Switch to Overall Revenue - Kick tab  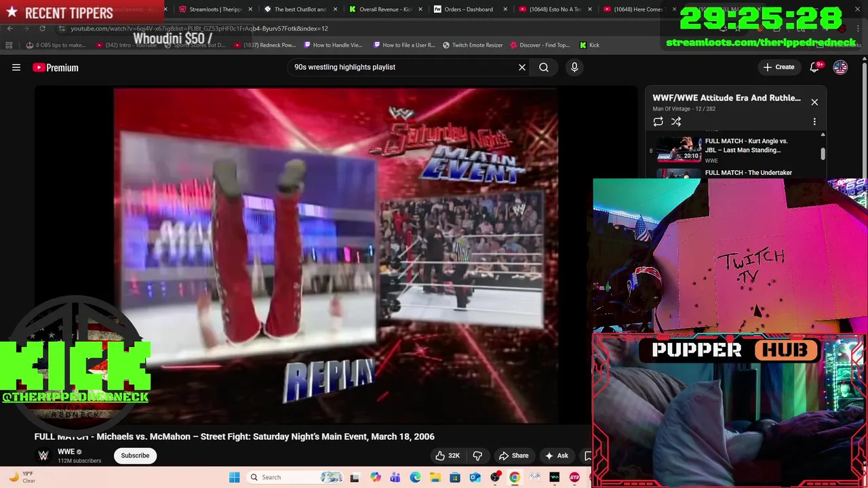(385, 9)
